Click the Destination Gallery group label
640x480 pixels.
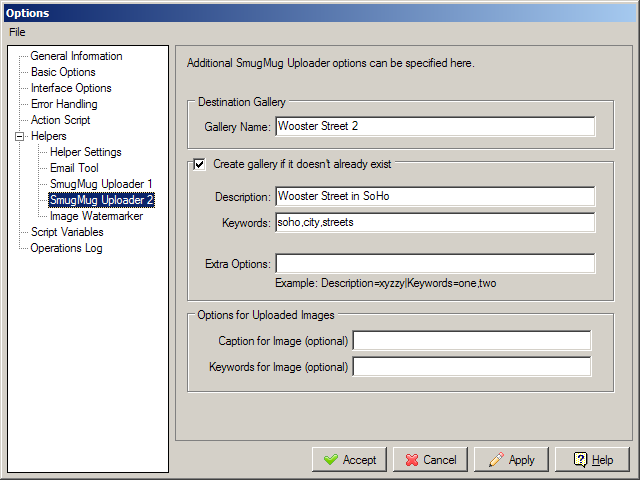pos(242,102)
